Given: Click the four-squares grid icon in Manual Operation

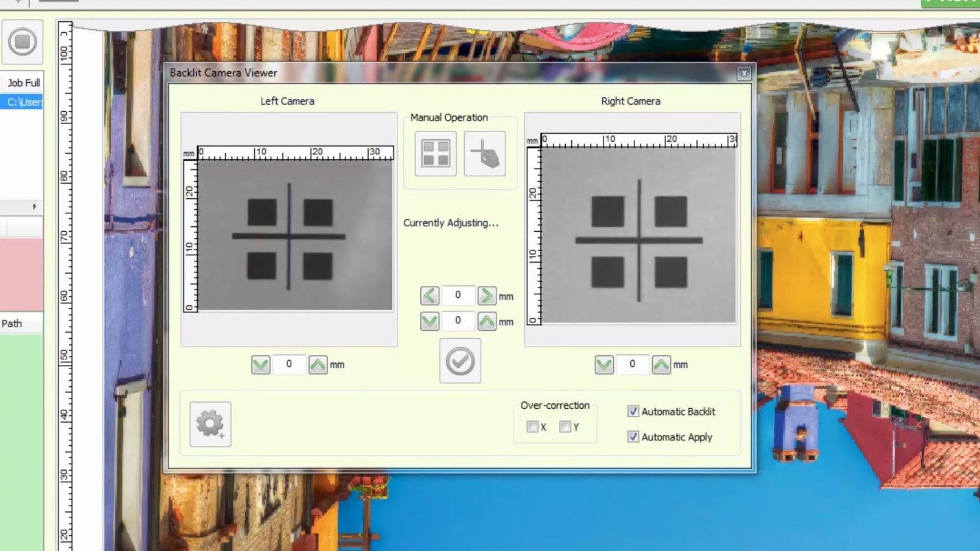Looking at the screenshot, I should click(436, 154).
